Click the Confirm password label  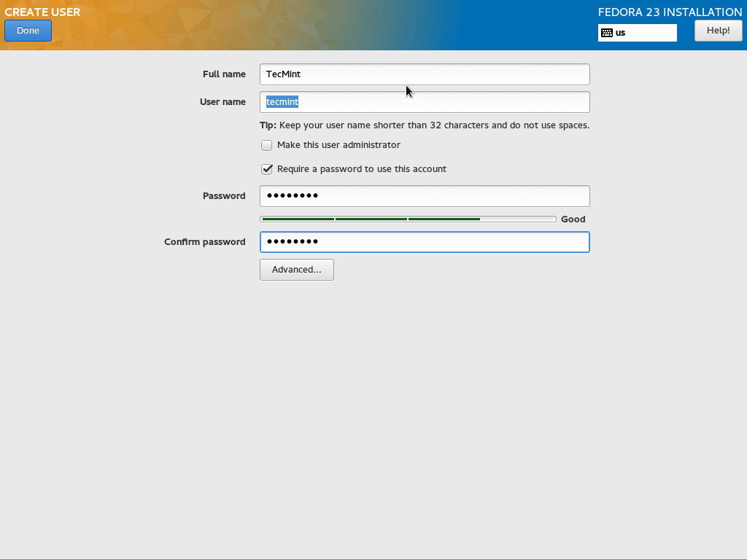click(x=205, y=241)
